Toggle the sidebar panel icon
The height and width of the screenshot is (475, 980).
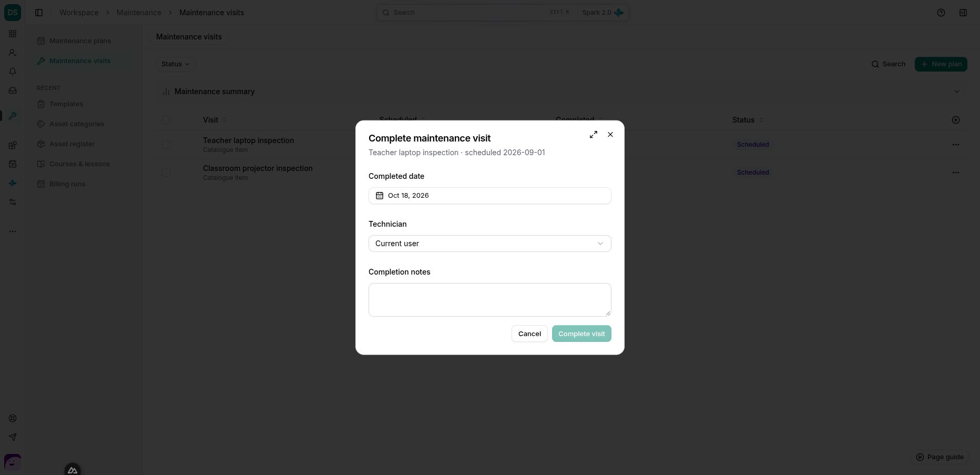coord(39,13)
